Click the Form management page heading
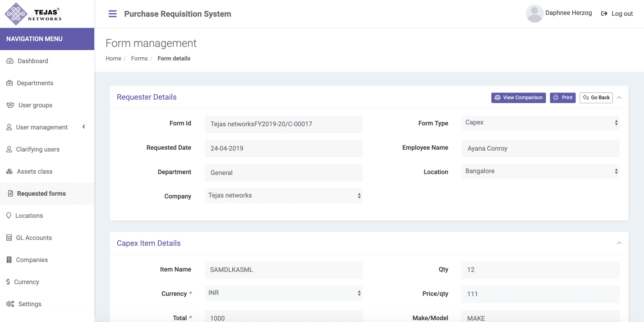This screenshot has height=322, width=644. point(151,43)
